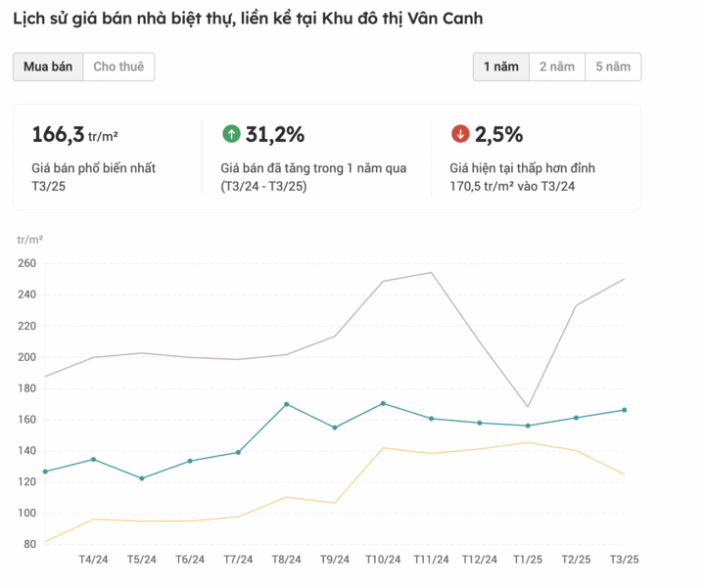Image resolution: width=705 pixels, height=588 pixels.
Task: Click the last teal data point at T3/25
Action: coord(625,410)
